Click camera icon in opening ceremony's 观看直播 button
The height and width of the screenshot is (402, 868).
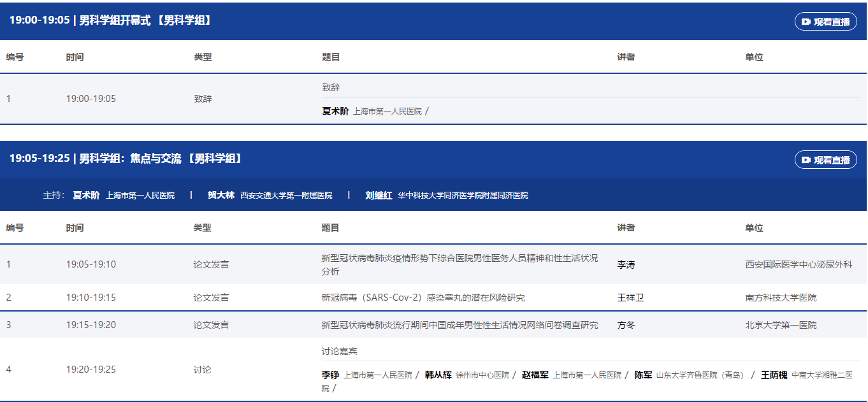point(806,22)
